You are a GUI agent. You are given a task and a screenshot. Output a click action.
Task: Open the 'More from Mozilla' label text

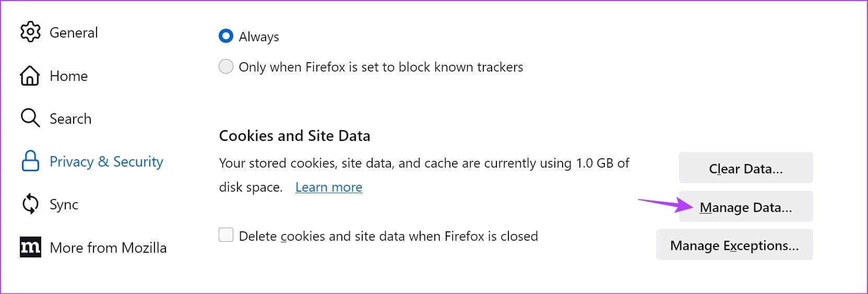pos(108,248)
